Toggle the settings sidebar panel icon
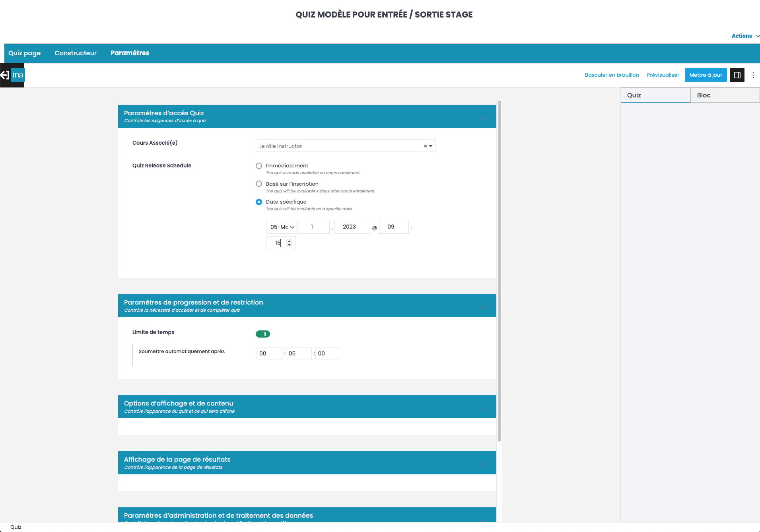The width and height of the screenshot is (760, 532). pos(737,75)
